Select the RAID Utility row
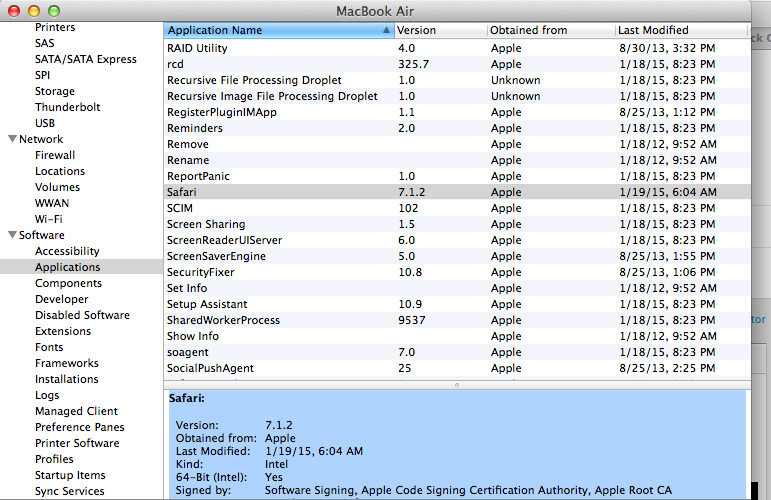The image size is (771, 500). click(457, 48)
